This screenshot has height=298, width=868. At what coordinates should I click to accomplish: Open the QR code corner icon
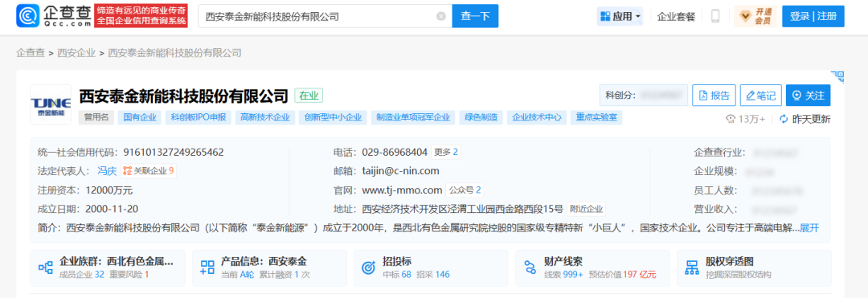click(837, 76)
